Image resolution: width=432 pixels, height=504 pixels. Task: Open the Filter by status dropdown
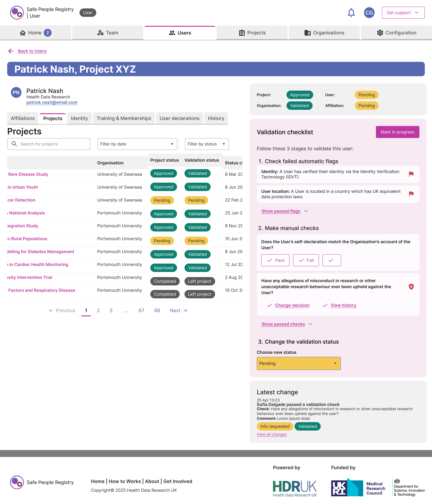tap(207, 144)
